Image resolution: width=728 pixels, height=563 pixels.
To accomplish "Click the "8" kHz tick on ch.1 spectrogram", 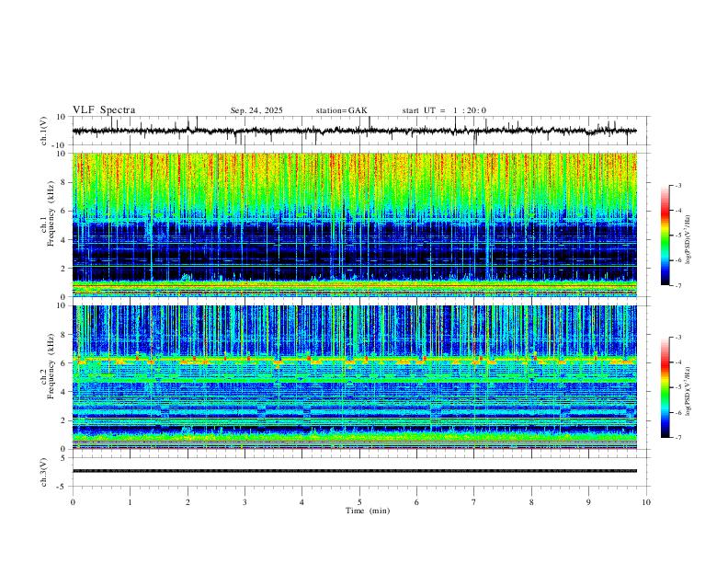I will pos(64,182).
